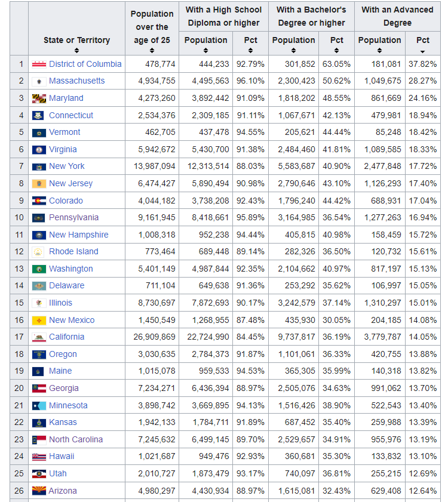Viewport: 448px width, 502px height.
Task: Open the Oregon link
Action: click(x=63, y=355)
